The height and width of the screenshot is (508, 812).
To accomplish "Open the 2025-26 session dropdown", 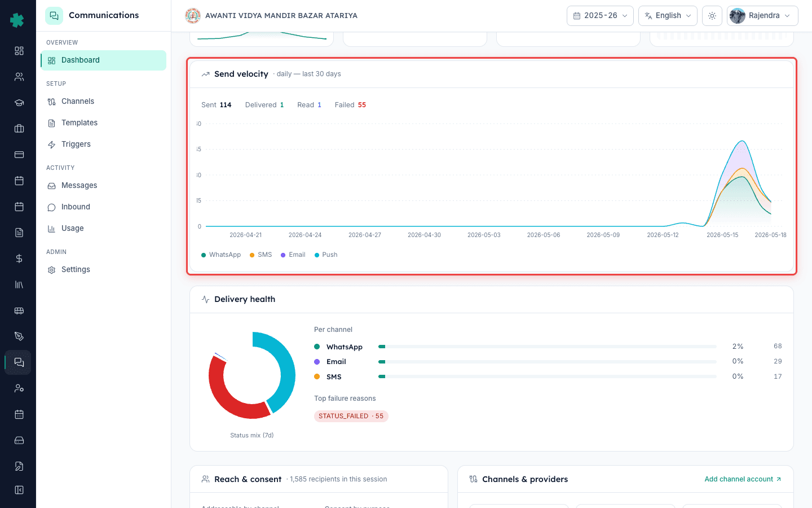I will 600,16.
